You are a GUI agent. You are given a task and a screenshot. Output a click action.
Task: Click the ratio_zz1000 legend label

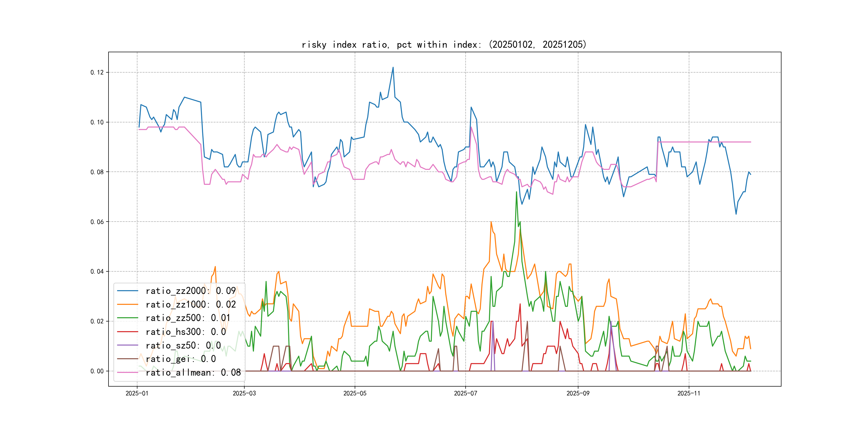pos(190,305)
